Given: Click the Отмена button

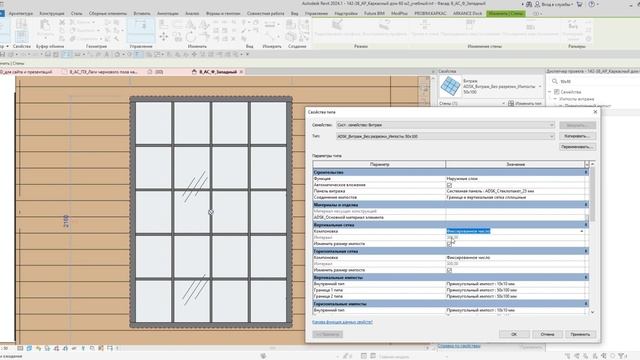Looking at the screenshot, I should click(x=547, y=334).
